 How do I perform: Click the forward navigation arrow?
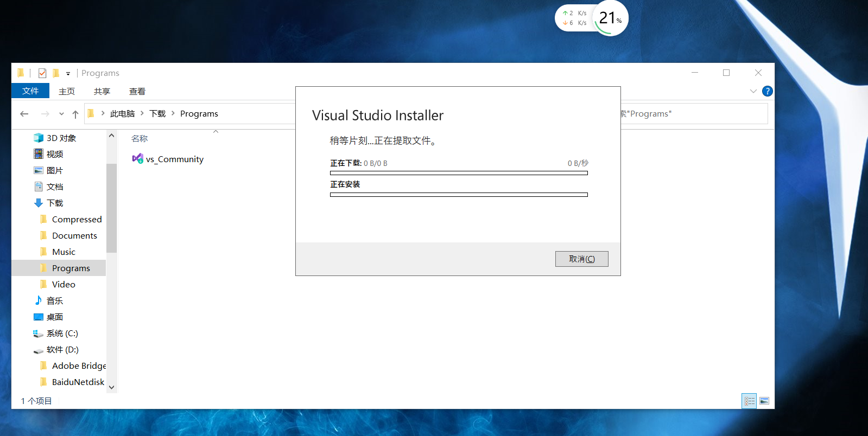tap(45, 114)
